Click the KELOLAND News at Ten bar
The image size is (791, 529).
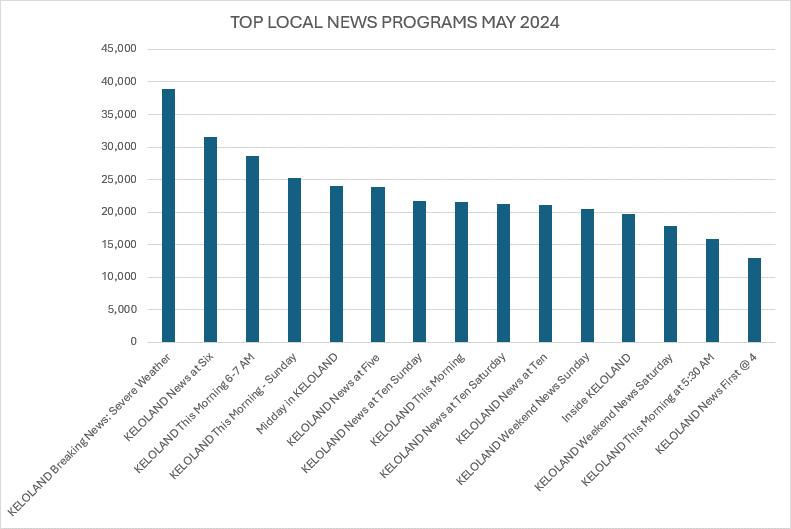point(545,273)
